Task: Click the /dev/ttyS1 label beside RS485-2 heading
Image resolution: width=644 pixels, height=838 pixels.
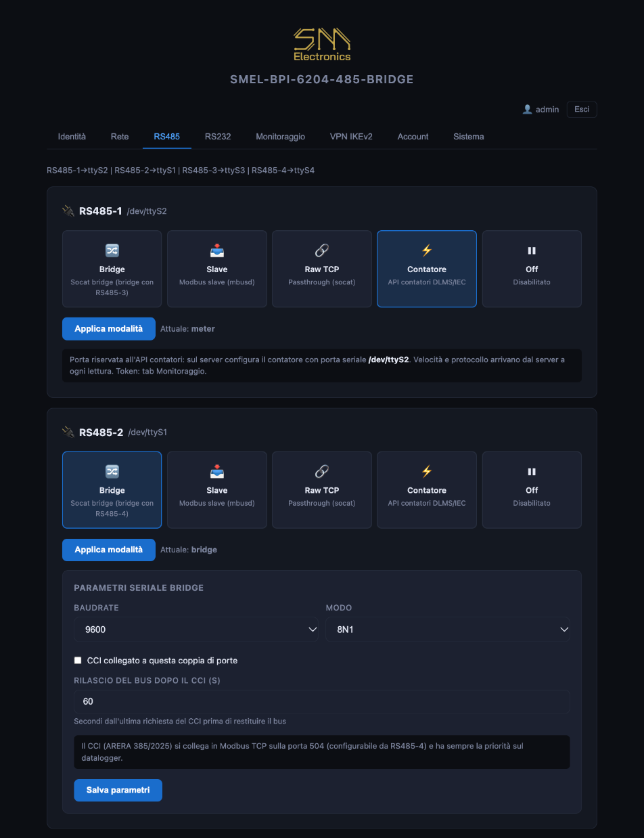Action: pos(147,432)
